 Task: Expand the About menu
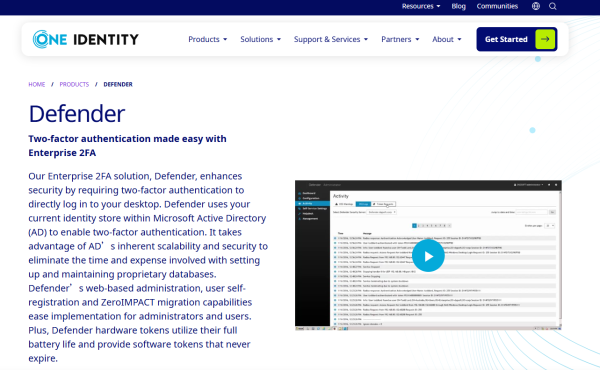(447, 39)
